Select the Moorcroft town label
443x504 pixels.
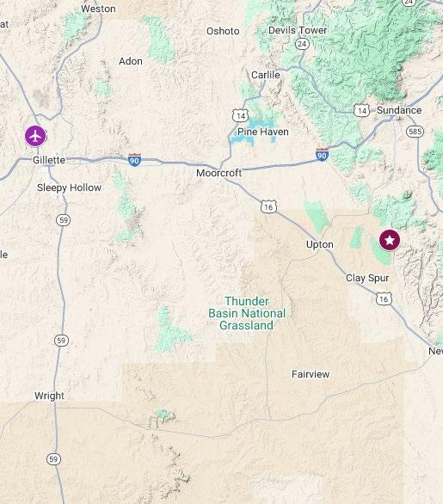click(x=219, y=173)
